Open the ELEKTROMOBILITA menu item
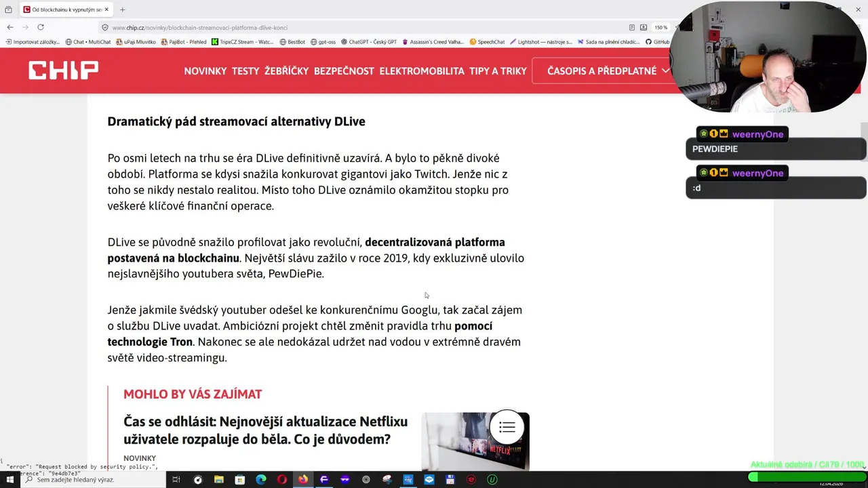Screen dimensions: 868x488 [x=422, y=70]
